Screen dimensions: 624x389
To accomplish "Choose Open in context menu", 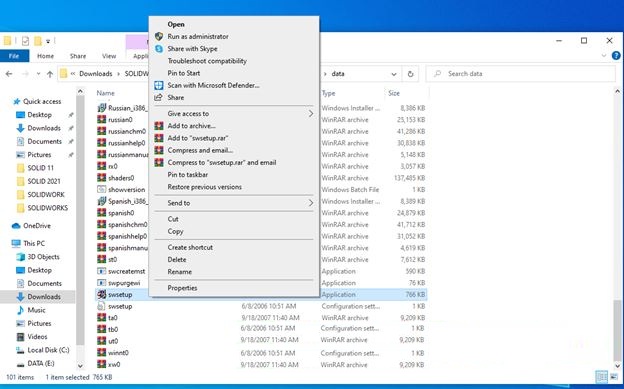I will coord(176,24).
